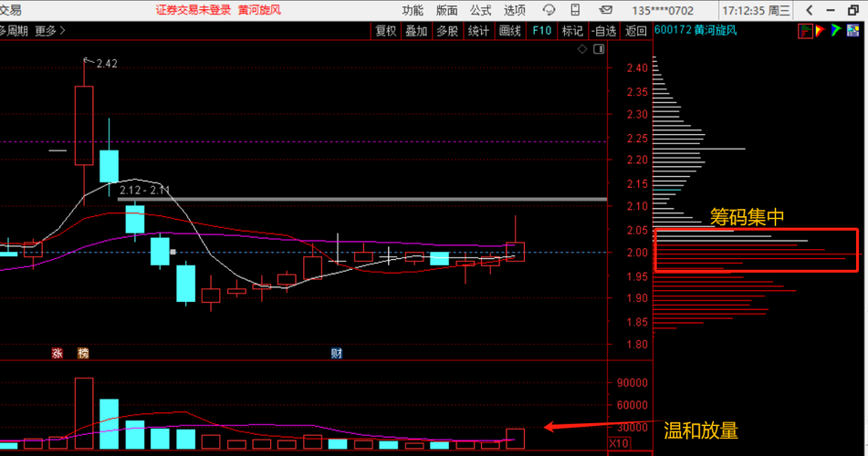This screenshot has height=456, width=868.
Task: Open the 功能 menu
Action: tap(413, 11)
